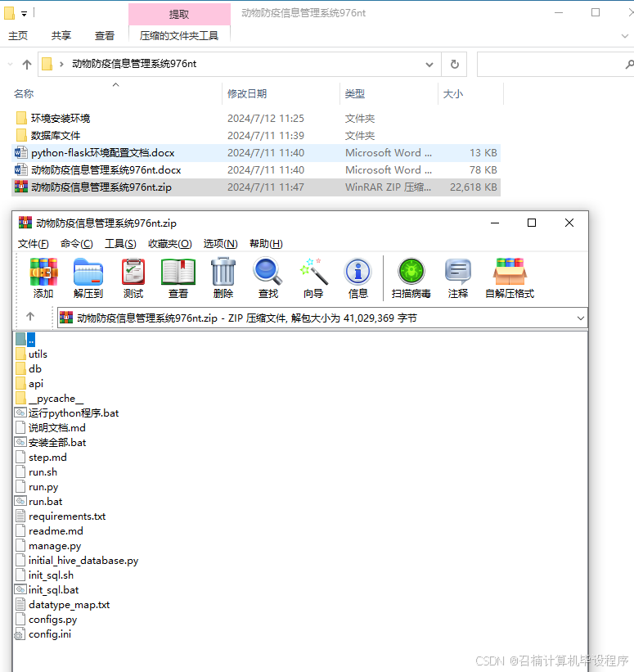Screen dimensions: 634x672
Task: Open the 帮助(H) menu
Action: pyautogui.click(x=266, y=244)
